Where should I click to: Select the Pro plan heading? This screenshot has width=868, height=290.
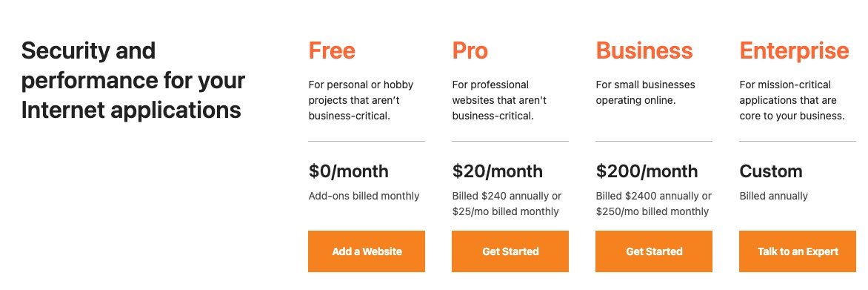[x=470, y=50]
